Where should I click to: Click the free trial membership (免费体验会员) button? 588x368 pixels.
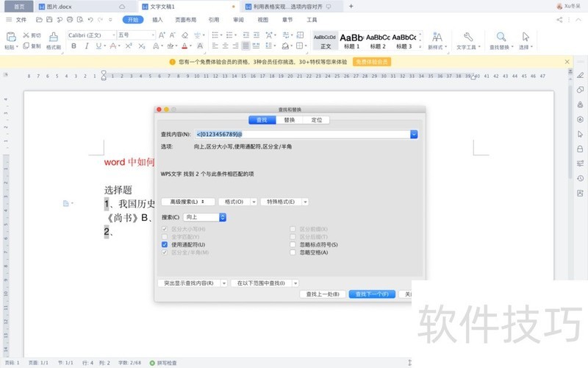pyautogui.click(x=372, y=62)
